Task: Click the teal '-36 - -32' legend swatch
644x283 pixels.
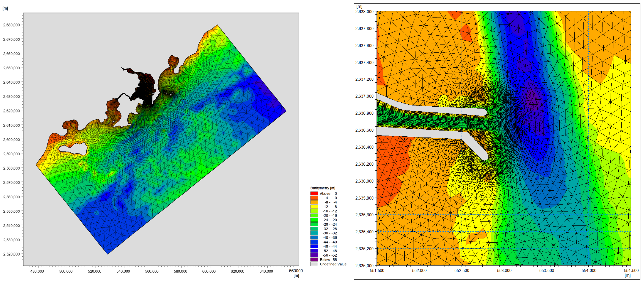Action: [x=314, y=233]
